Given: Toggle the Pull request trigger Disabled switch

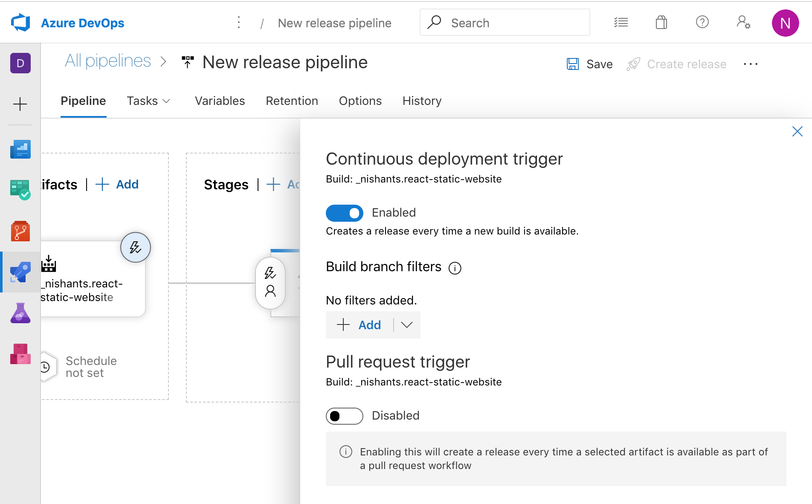Looking at the screenshot, I should [x=345, y=416].
